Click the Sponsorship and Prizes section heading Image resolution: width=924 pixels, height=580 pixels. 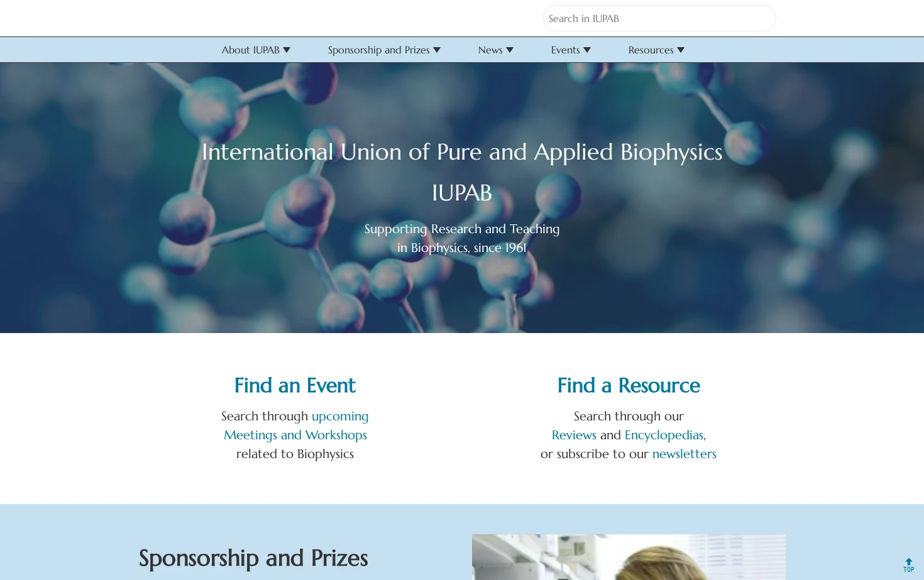pyautogui.click(x=253, y=558)
